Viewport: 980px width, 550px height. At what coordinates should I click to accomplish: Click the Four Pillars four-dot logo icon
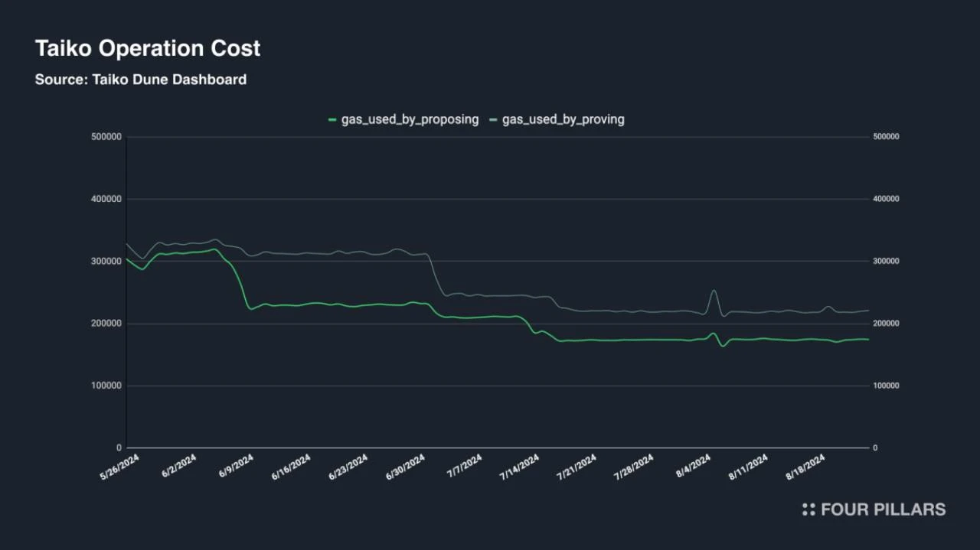(808, 509)
